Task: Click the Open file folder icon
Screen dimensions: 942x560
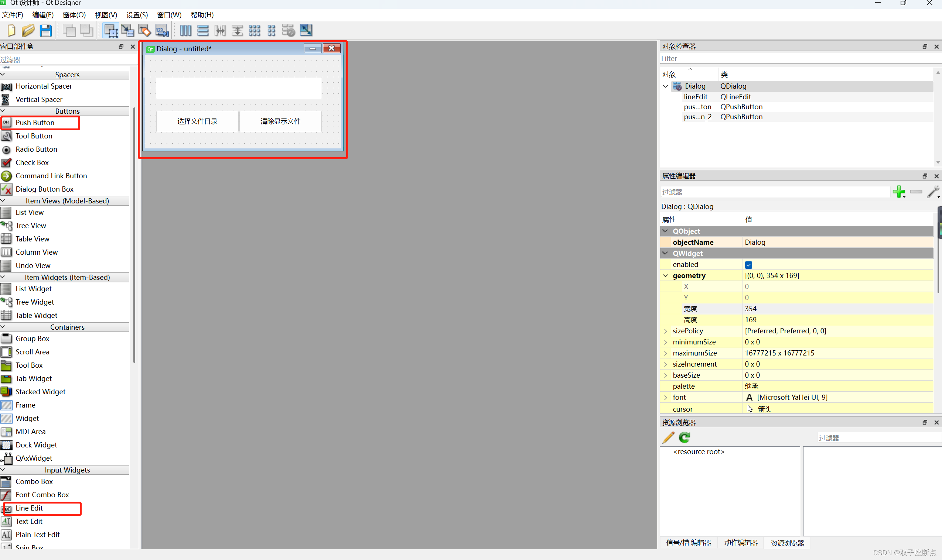Action: [28, 31]
